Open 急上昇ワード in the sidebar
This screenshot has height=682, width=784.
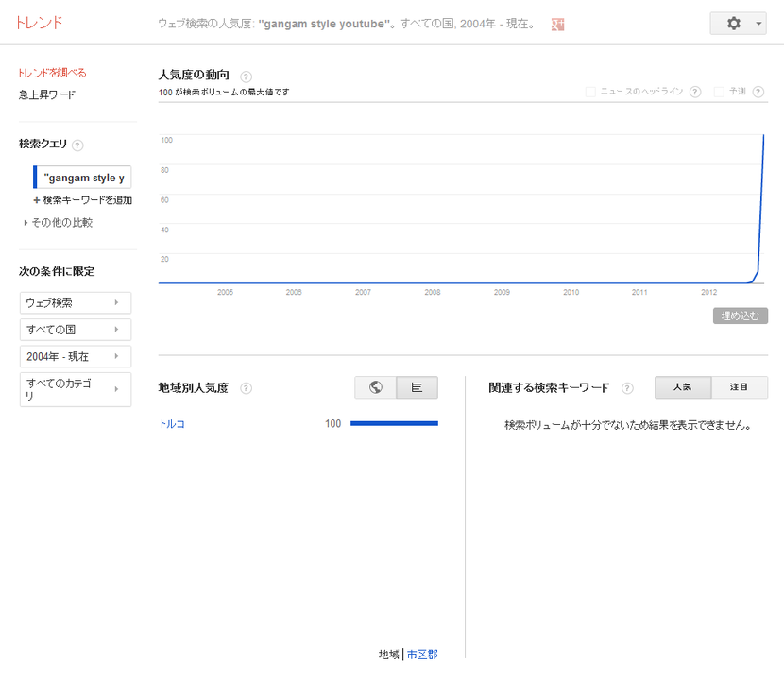click(x=47, y=94)
